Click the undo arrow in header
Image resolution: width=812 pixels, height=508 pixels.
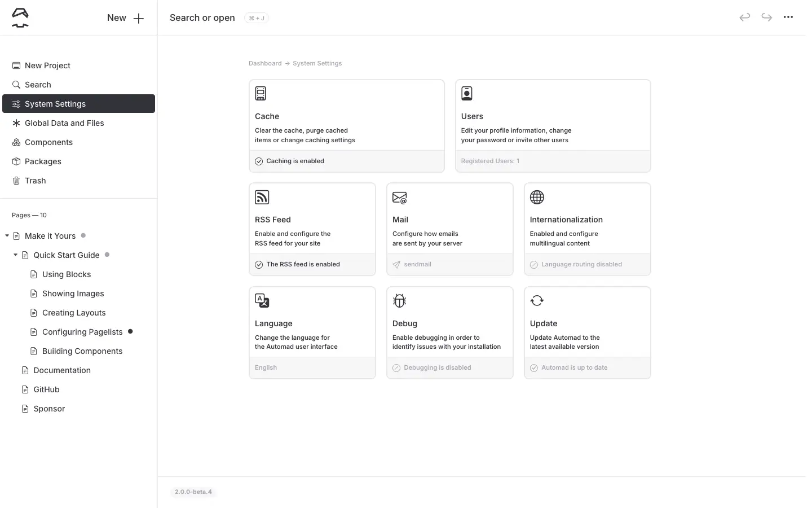[x=744, y=17]
